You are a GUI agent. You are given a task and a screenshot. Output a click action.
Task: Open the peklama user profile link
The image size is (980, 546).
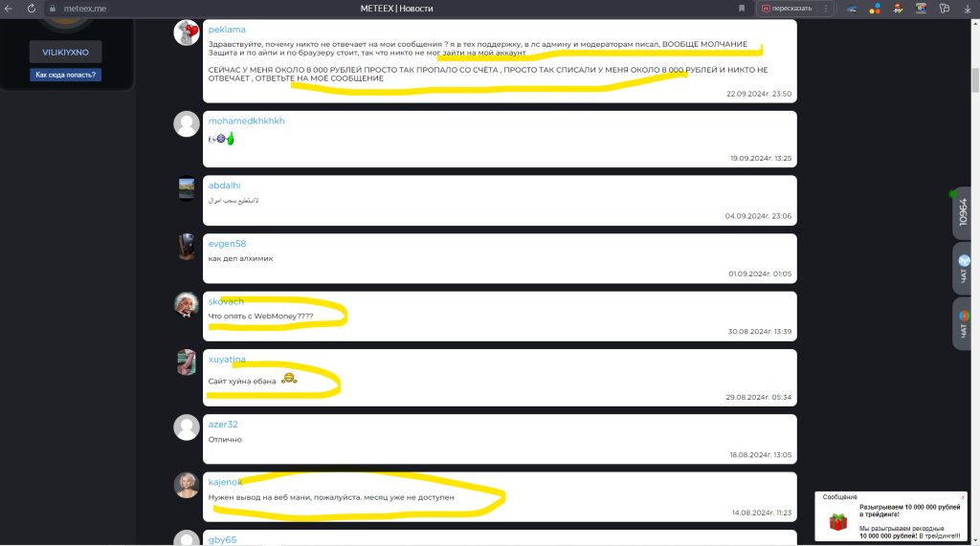(227, 30)
